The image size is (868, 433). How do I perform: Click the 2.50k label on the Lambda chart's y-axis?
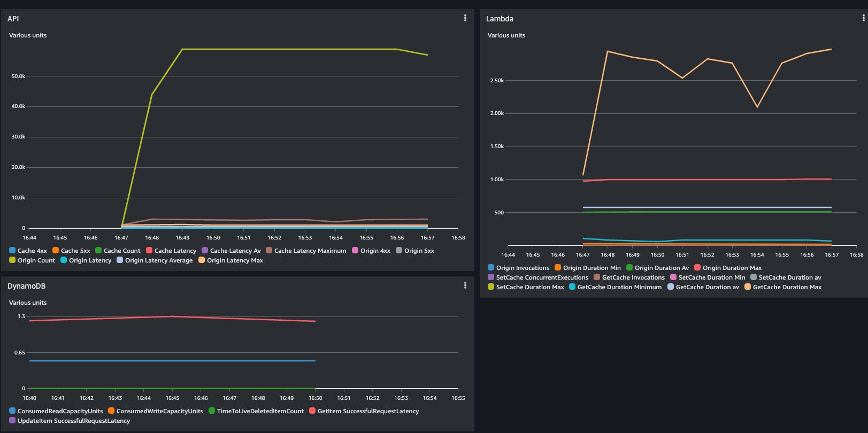coord(497,81)
